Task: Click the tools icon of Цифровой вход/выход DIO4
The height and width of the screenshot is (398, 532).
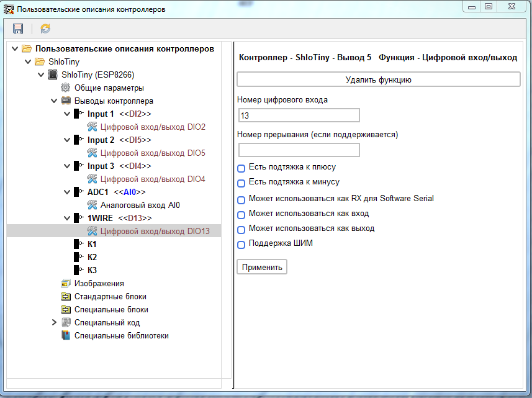Action: click(x=92, y=179)
